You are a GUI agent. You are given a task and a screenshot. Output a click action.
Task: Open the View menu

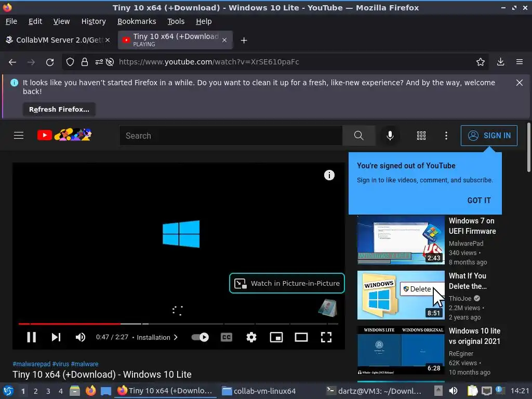click(61, 21)
